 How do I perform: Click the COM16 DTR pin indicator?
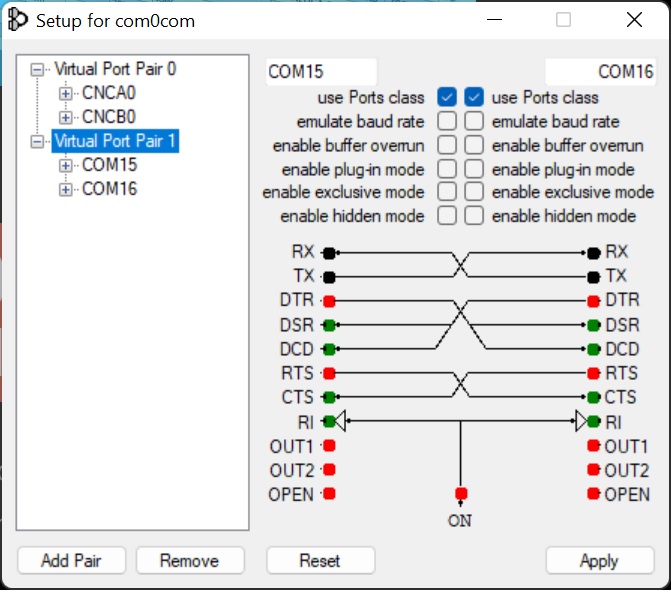pos(594,301)
